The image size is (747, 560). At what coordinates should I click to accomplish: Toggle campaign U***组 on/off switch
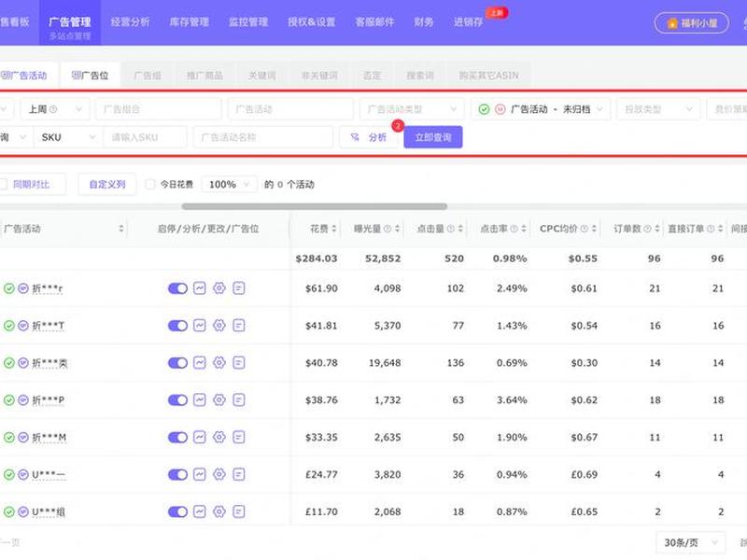(x=177, y=511)
